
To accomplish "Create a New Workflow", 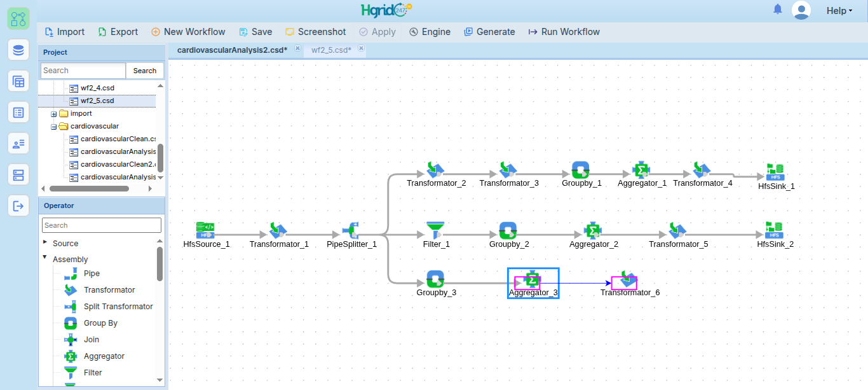I will coord(188,32).
